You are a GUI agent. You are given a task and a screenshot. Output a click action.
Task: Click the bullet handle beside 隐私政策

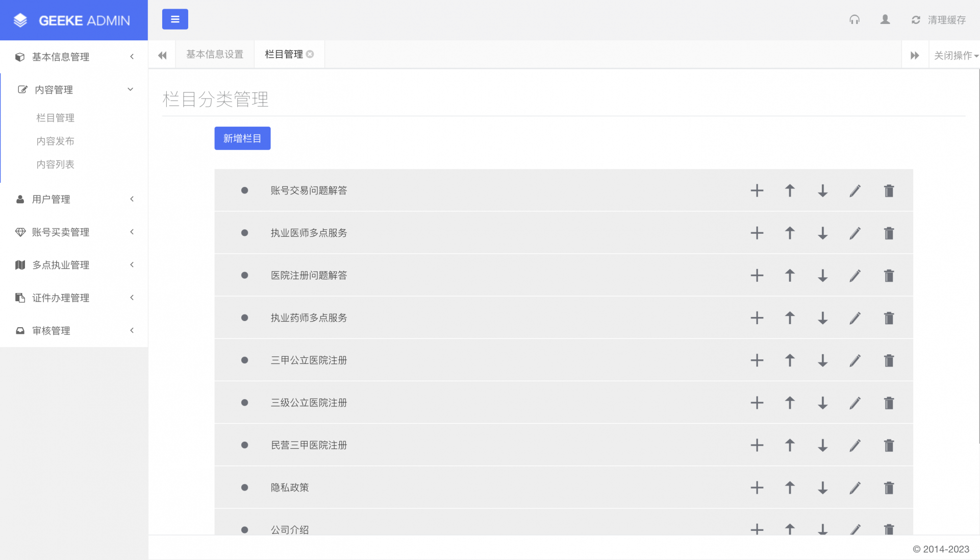pos(244,487)
